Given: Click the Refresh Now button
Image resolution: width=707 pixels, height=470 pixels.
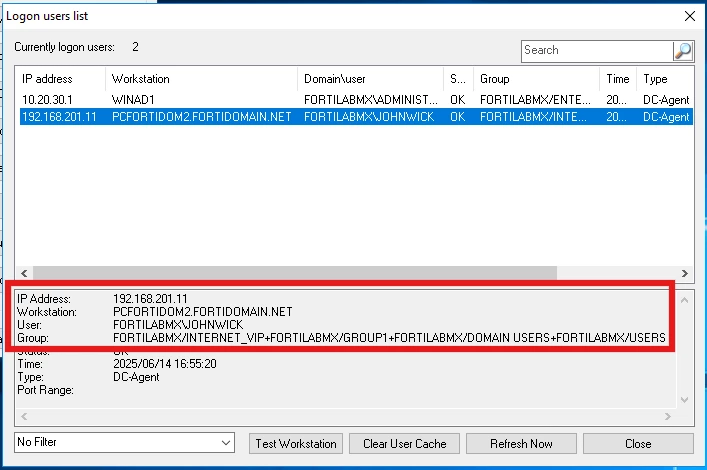Looking at the screenshot, I should pos(521,444).
